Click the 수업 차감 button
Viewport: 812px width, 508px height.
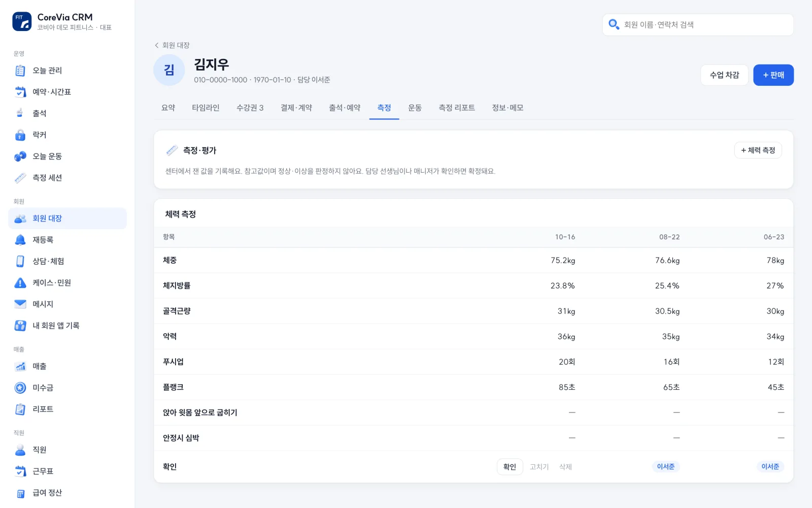(x=724, y=75)
